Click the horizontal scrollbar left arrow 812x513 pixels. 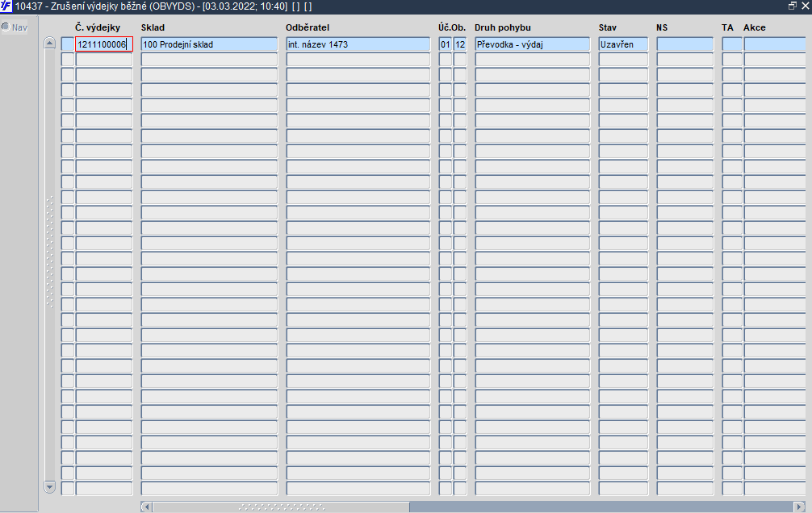147,507
